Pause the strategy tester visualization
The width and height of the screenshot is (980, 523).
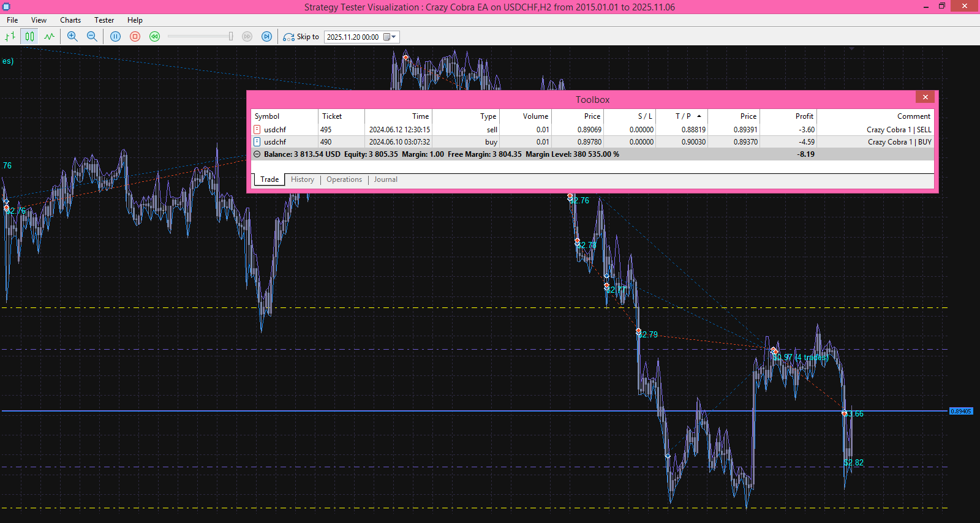coord(115,37)
